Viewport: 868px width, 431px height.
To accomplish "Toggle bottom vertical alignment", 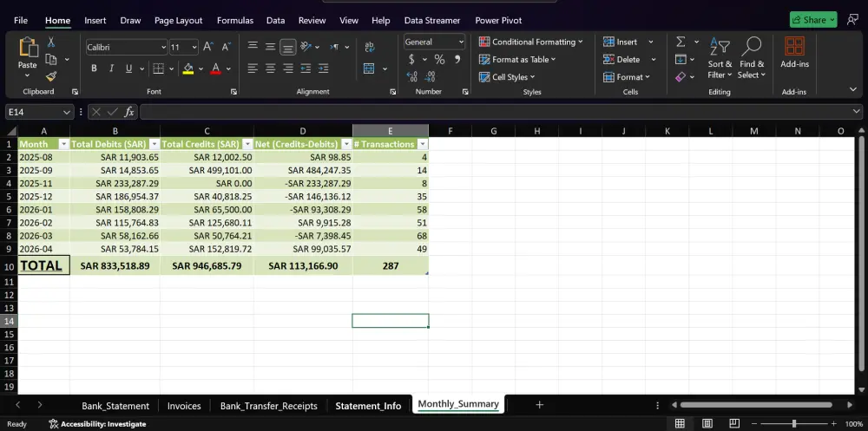I will 288,47.
